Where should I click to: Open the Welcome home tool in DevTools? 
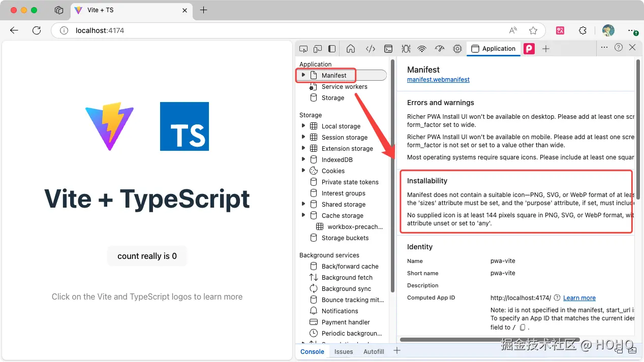click(x=351, y=49)
